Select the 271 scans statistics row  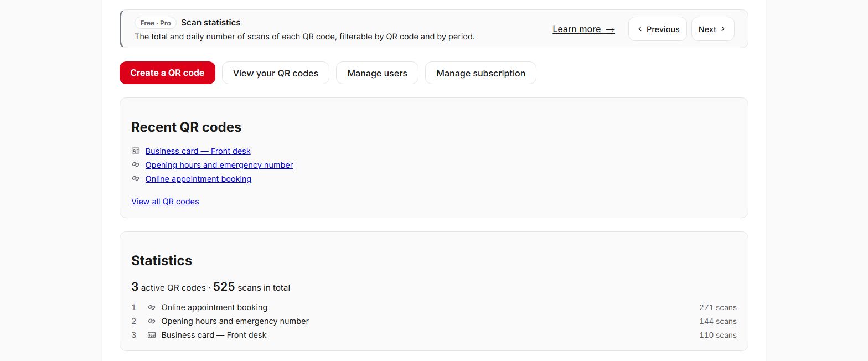pos(434,307)
